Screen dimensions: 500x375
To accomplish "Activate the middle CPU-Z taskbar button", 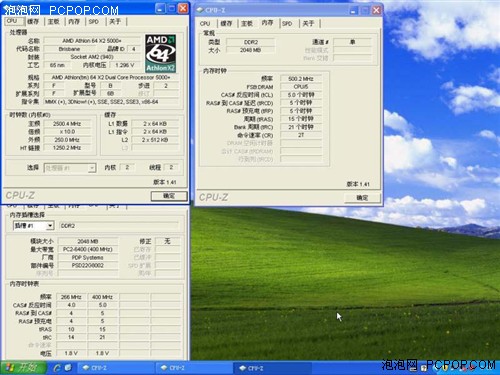I will click(194, 368).
